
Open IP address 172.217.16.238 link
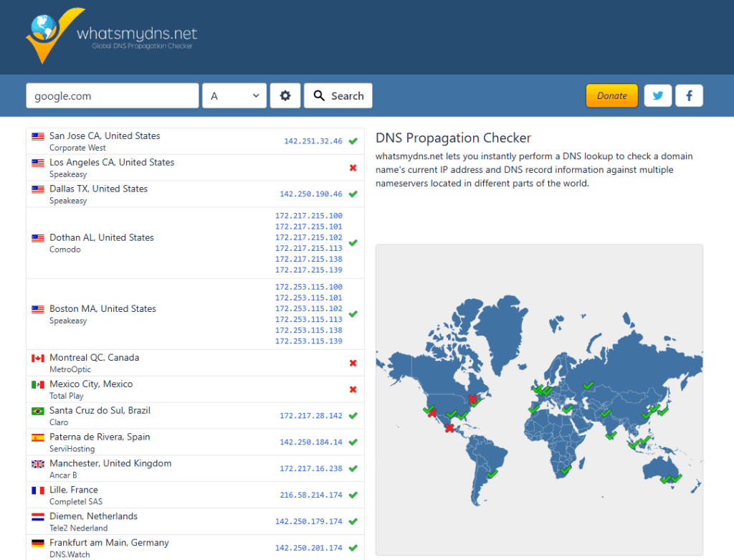(311, 468)
